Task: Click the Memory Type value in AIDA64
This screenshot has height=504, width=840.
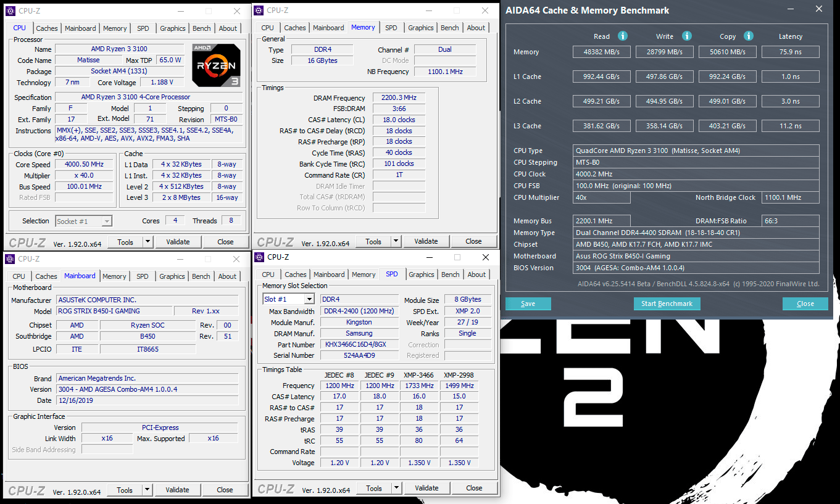Action: point(696,233)
